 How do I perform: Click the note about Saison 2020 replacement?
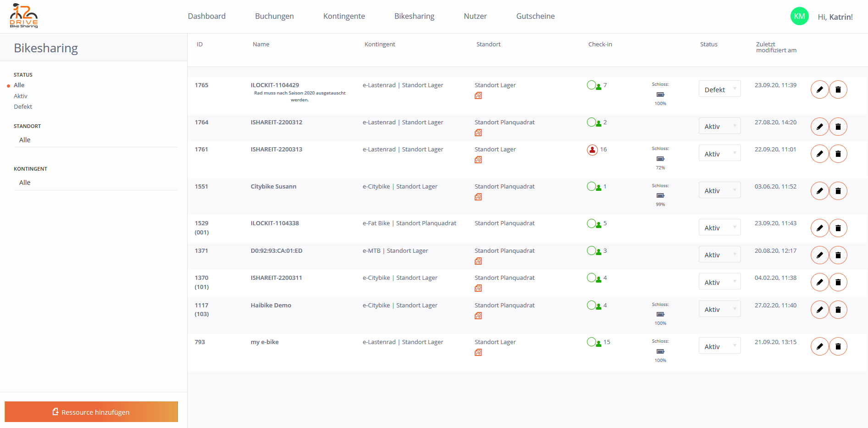click(300, 96)
